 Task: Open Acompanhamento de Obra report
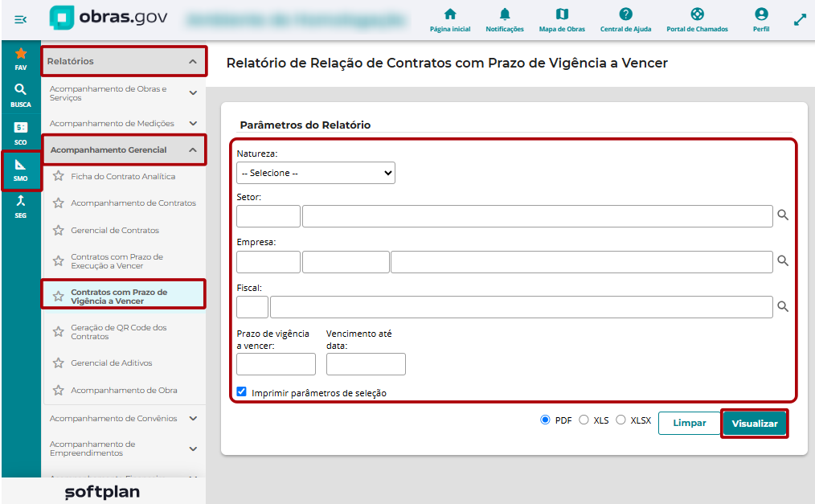click(x=125, y=390)
